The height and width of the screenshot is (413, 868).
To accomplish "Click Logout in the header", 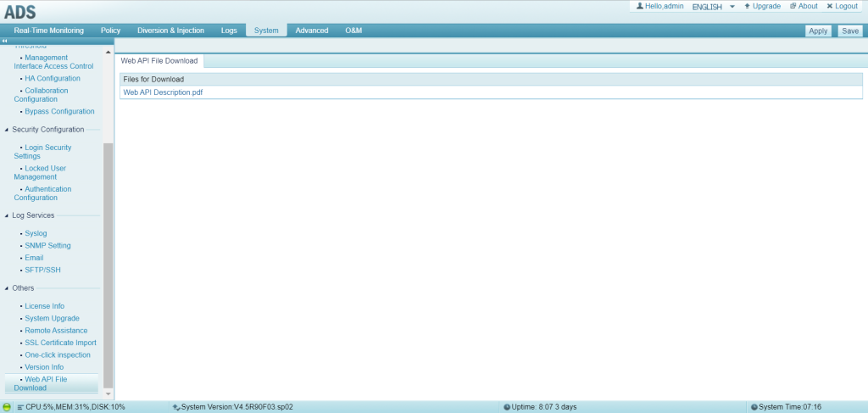I will point(842,6).
